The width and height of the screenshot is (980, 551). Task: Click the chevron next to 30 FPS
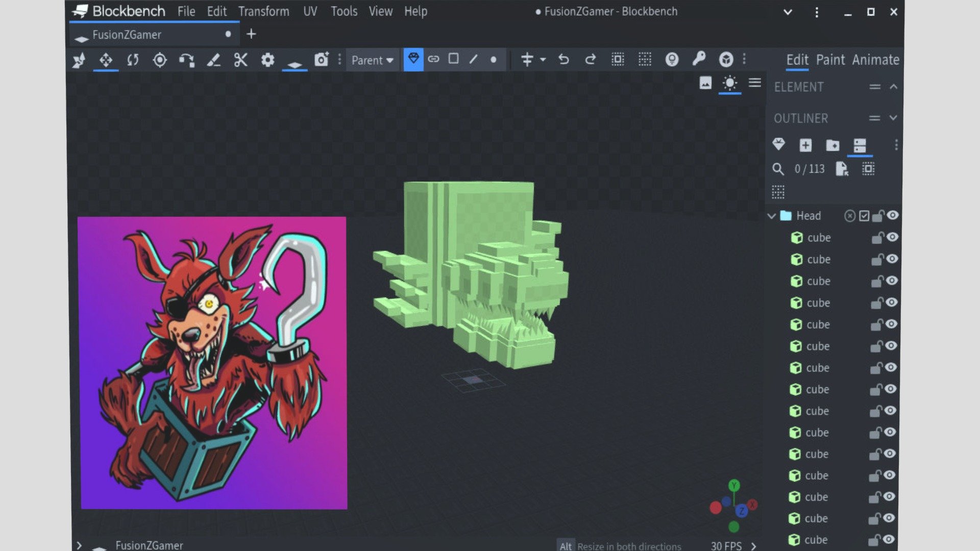753,546
